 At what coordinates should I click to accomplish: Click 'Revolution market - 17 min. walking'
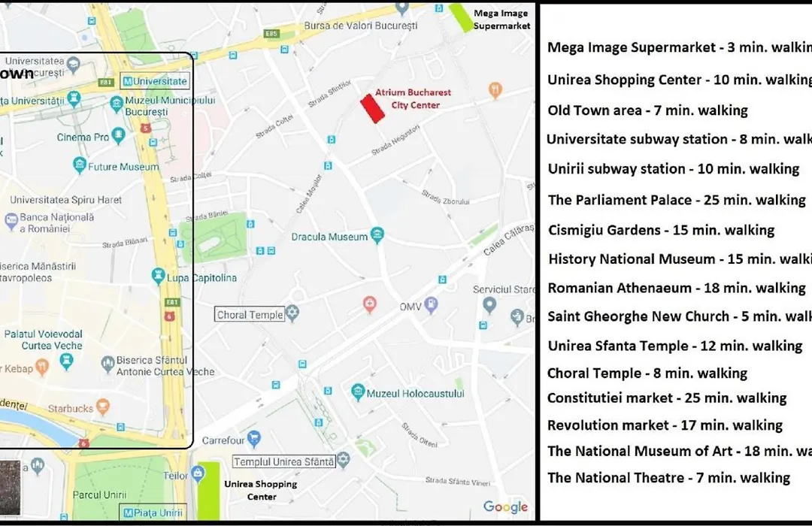[665, 425]
